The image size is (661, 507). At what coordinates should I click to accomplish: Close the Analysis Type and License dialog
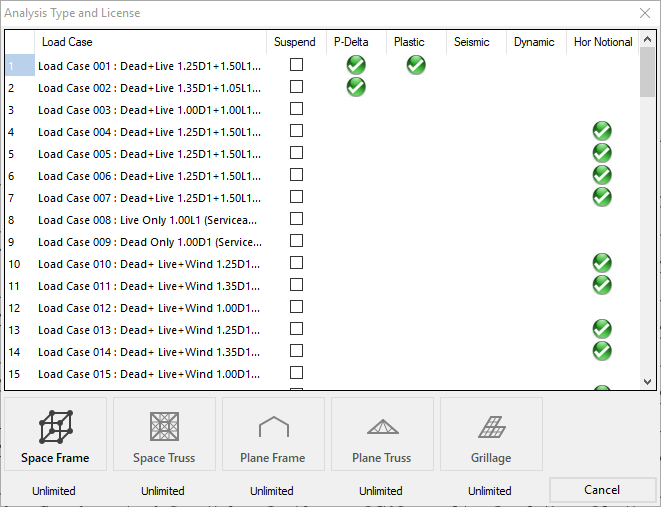pos(645,13)
